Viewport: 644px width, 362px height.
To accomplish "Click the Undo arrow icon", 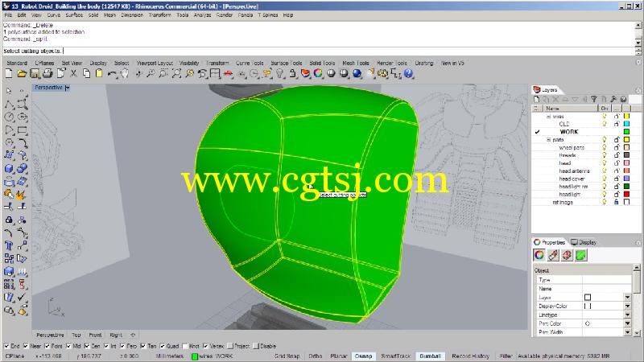I will pyautogui.click(x=112, y=73).
